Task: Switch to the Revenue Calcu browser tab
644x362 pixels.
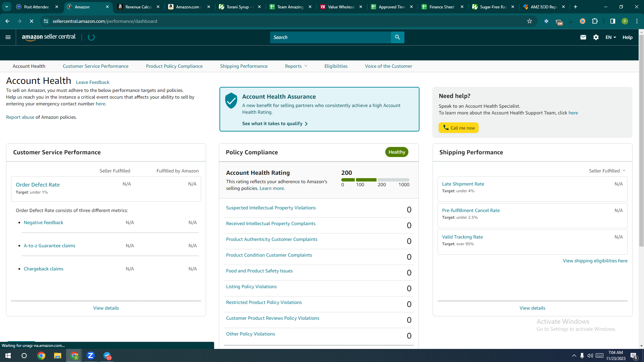Action: (x=138, y=7)
